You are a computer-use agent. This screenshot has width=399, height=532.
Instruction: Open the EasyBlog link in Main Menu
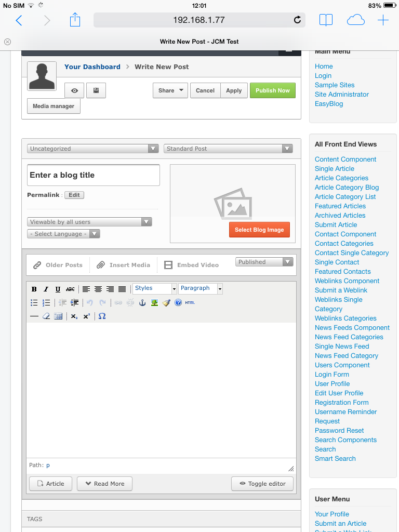[x=329, y=103]
